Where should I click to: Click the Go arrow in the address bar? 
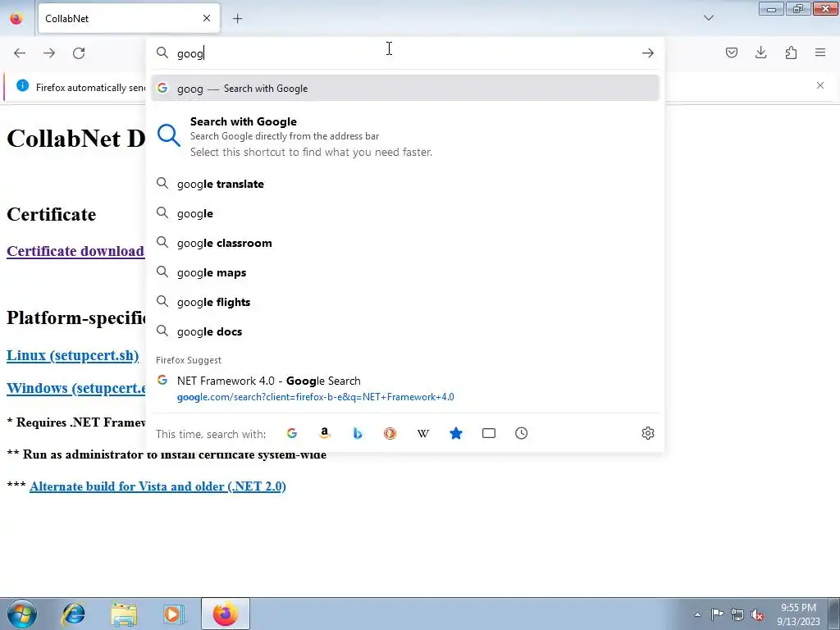[x=648, y=53]
